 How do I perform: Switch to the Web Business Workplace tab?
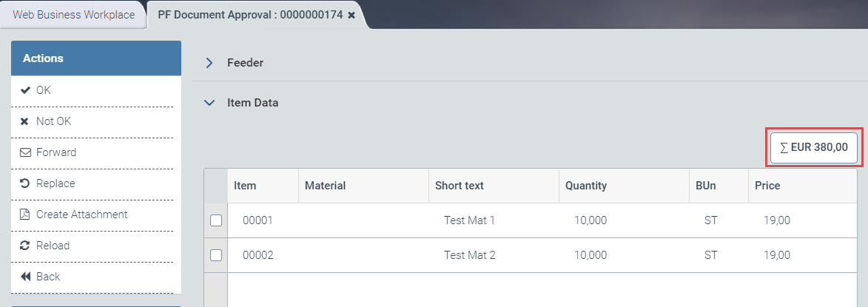pos(73,15)
